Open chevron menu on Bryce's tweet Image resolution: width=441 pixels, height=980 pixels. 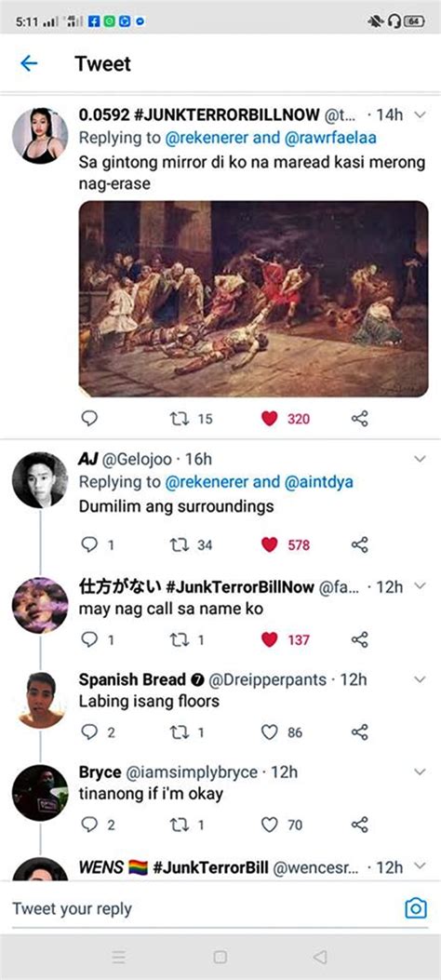coord(420,772)
